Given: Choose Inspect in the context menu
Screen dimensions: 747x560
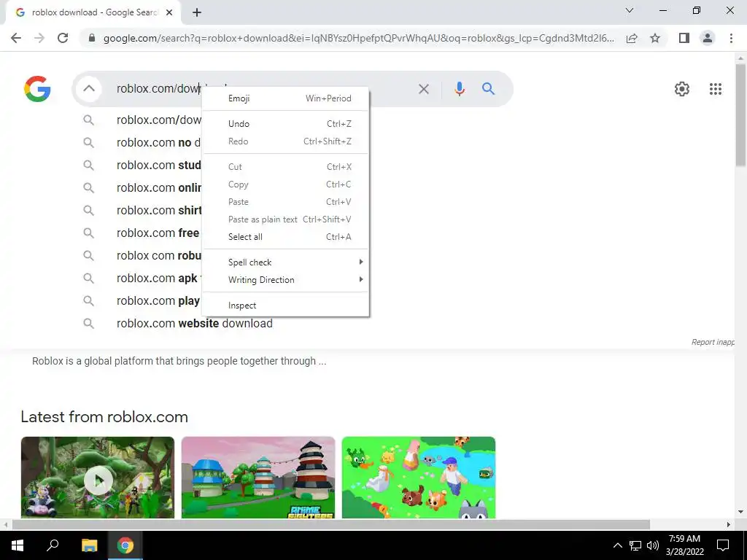Looking at the screenshot, I should click(285, 306).
